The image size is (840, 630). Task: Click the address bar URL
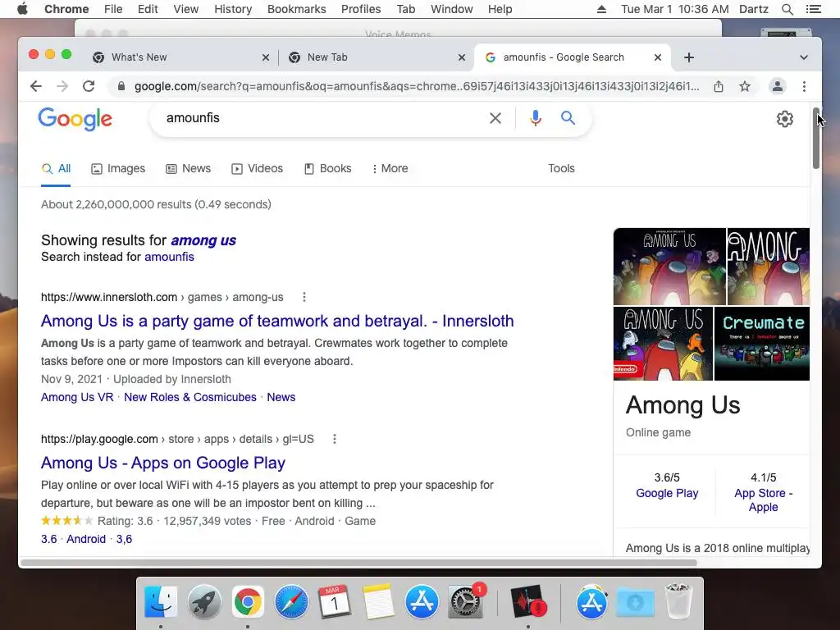click(417, 86)
